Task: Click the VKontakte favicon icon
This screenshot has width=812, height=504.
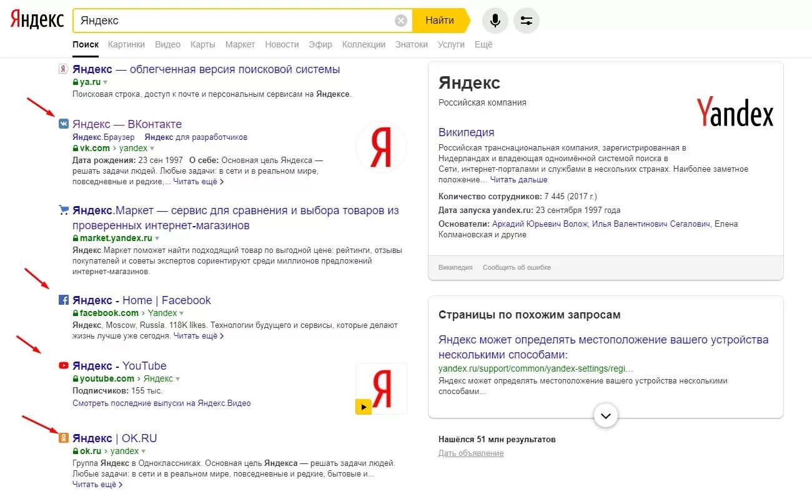Action: 63,124
